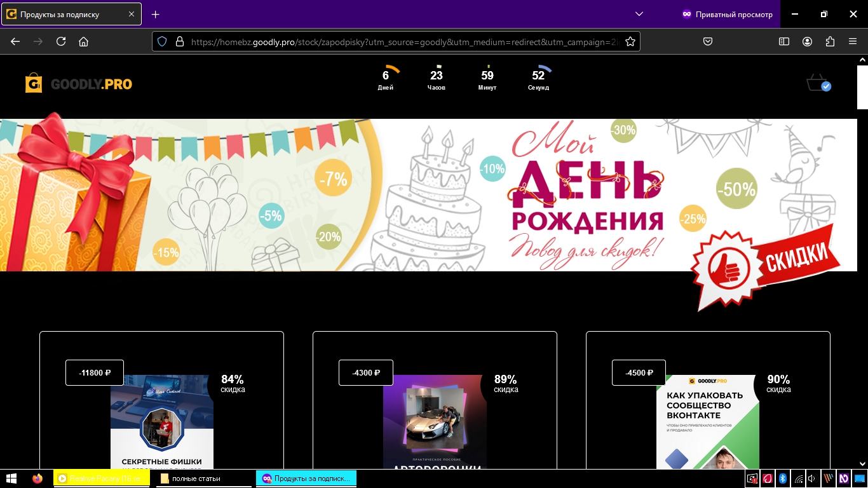Open the Firefox account icon

[807, 41]
